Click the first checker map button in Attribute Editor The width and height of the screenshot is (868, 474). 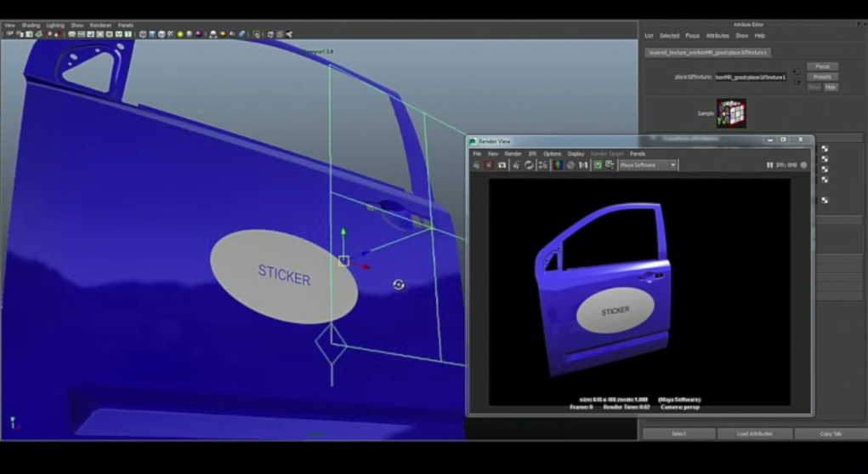pyautogui.click(x=824, y=149)
